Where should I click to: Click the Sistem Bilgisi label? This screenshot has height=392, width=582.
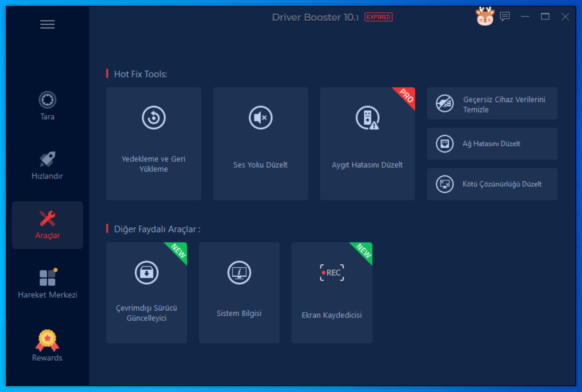point(239,313)
